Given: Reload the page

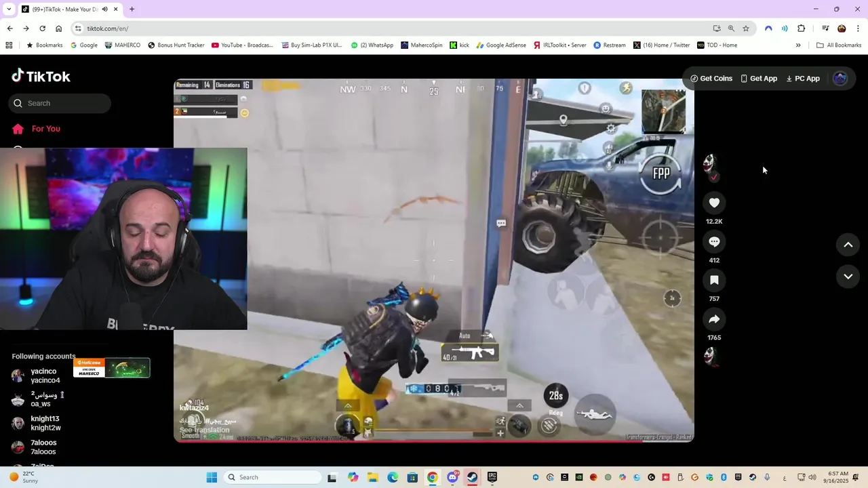Looking at the screenshot, I should (x=42, y=28).
